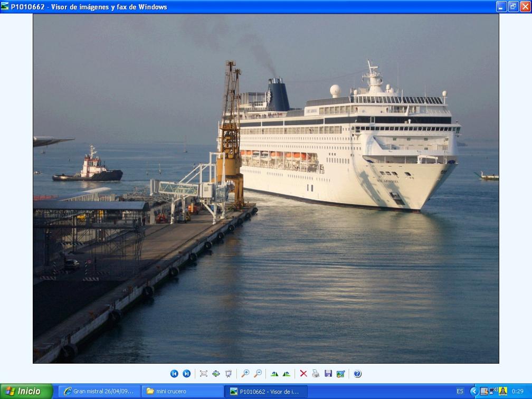532x399 pixels.
Task: Advance to the next image
Action: (186, 374)
